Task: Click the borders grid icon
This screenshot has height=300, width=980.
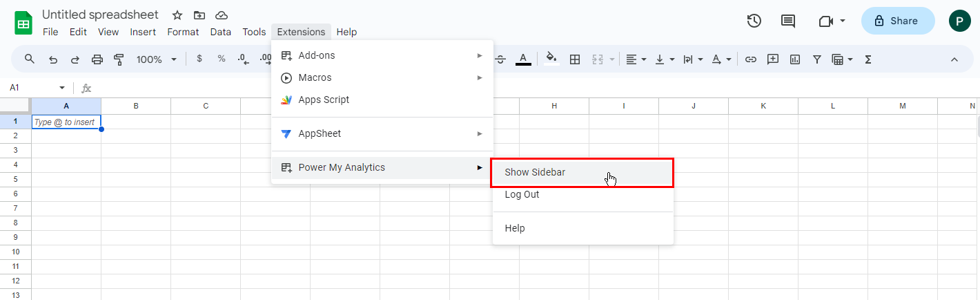Action: [x=574, y=59]
